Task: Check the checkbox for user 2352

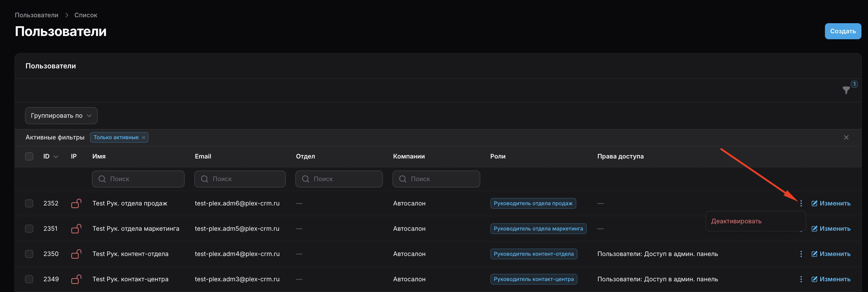Action: [x=29, y=203]
